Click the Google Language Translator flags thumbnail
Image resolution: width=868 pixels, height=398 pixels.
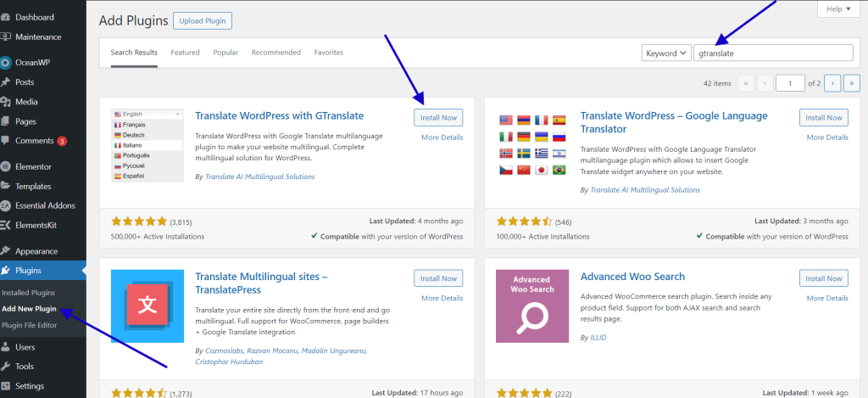pos(531,145)
